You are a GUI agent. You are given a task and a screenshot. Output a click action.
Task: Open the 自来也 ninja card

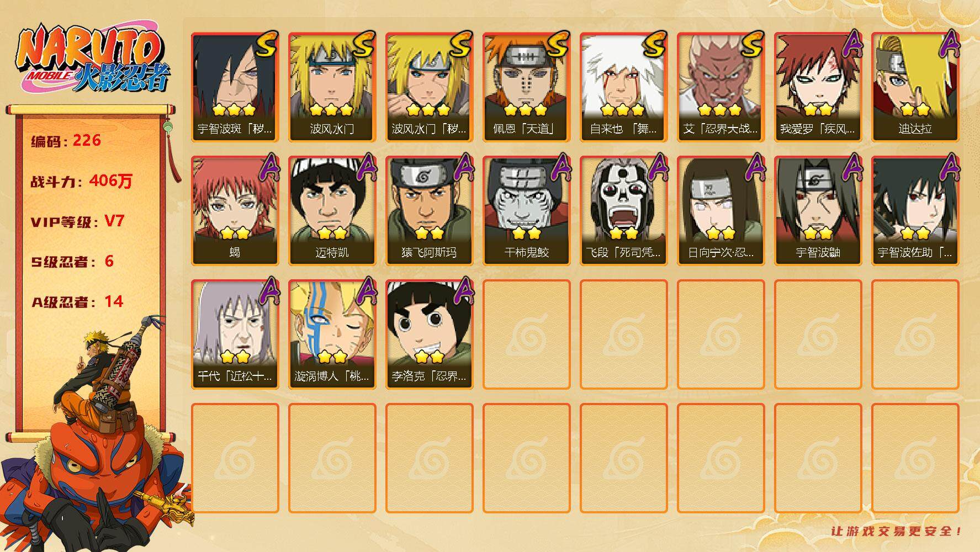click(x=624, y=87)
